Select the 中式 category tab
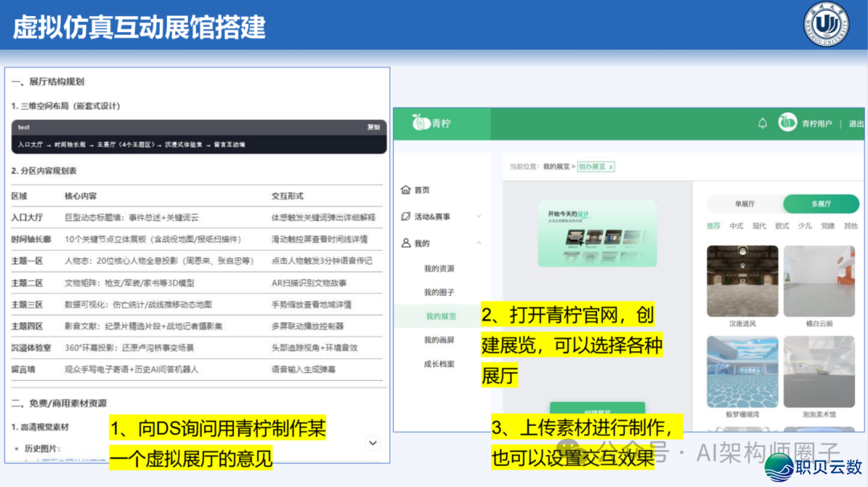Screen dimensions: 868x487 (x=736, y=227)
